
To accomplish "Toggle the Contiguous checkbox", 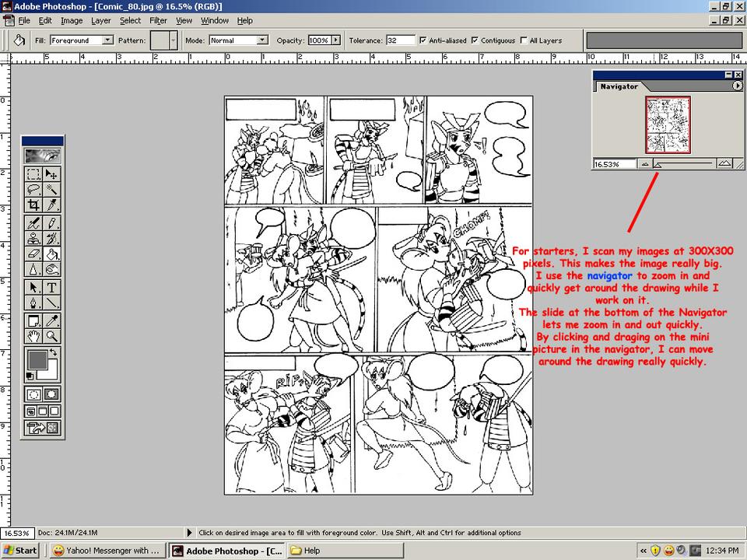I will [475, 40].
